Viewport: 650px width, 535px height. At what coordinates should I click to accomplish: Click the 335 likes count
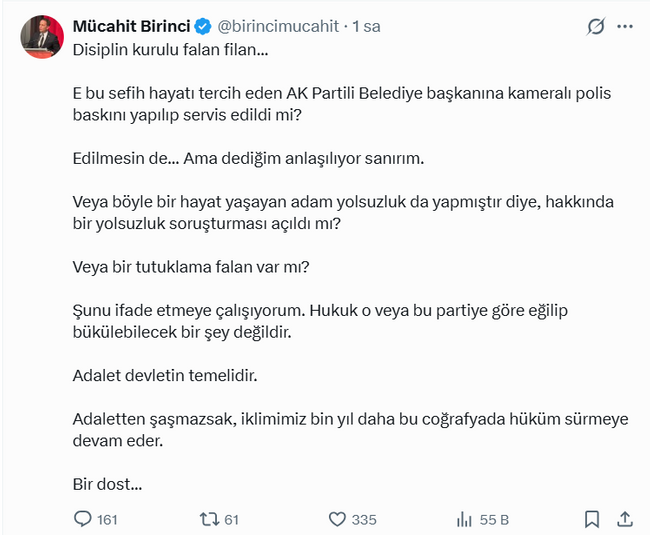(364, 519)
